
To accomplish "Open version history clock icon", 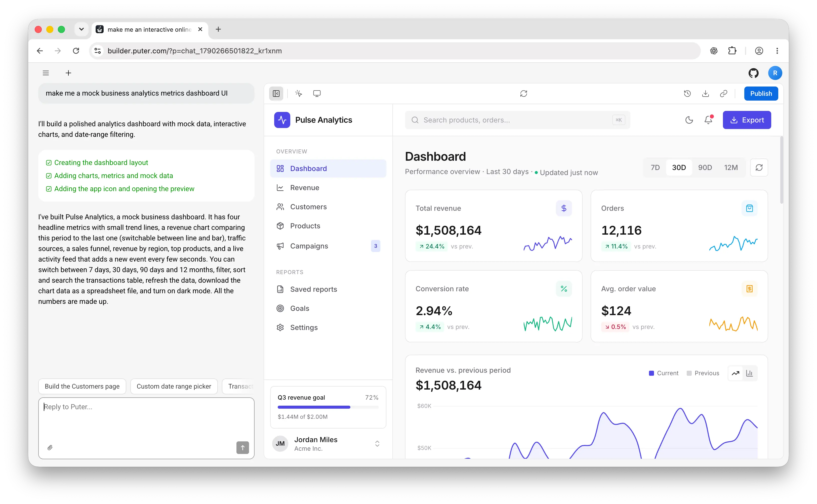I will pos(687,93).
